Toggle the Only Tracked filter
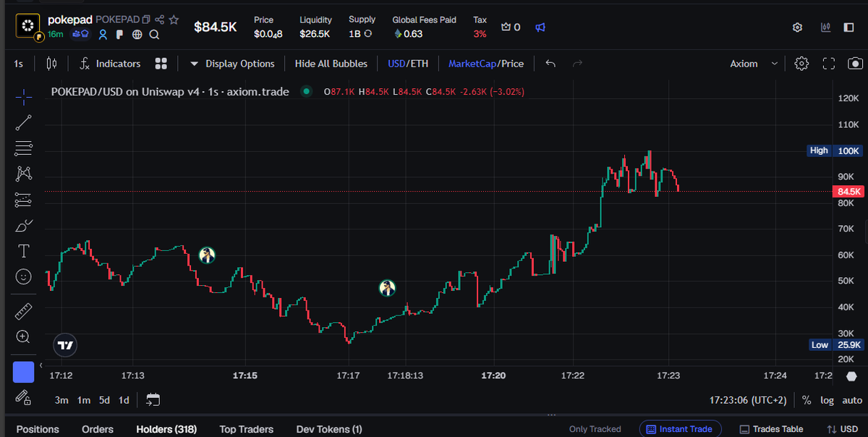Viewport: 868px width, 437px height. pyautogui.click(x=595, y=429)
